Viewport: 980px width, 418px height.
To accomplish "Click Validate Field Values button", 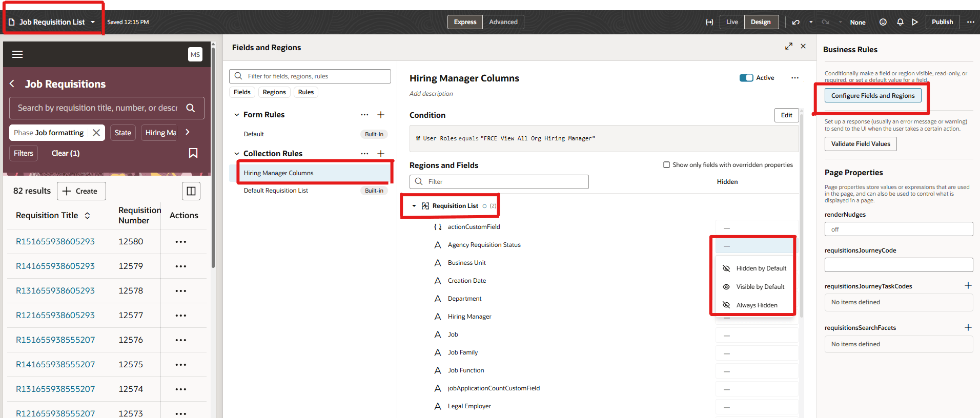I will [x=860, y=144].
